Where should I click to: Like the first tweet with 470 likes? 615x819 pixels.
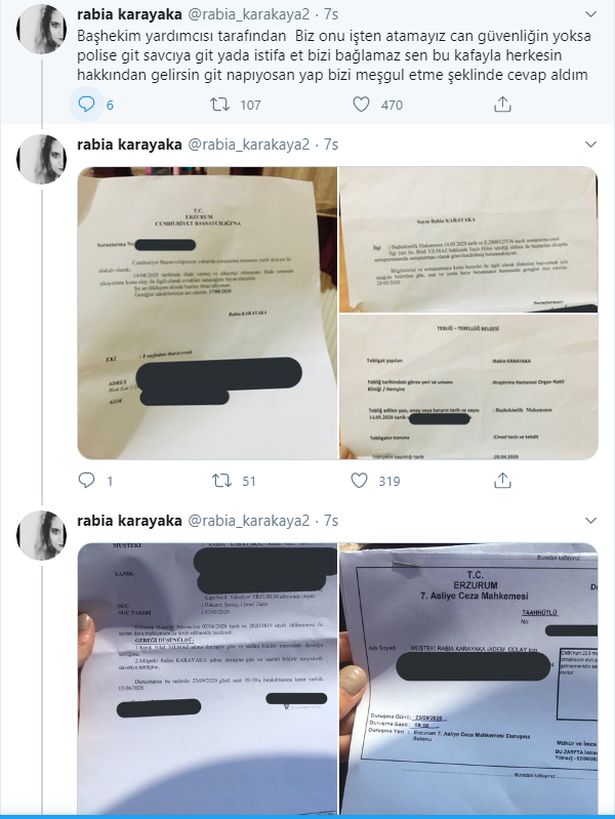[x=361, y=104]
